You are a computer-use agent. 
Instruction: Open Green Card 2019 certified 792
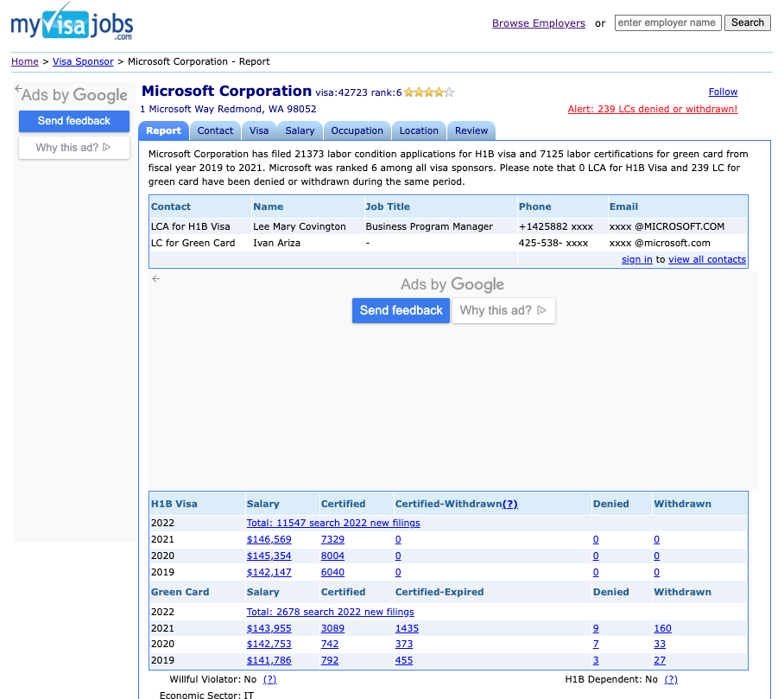tap(330, 660)
